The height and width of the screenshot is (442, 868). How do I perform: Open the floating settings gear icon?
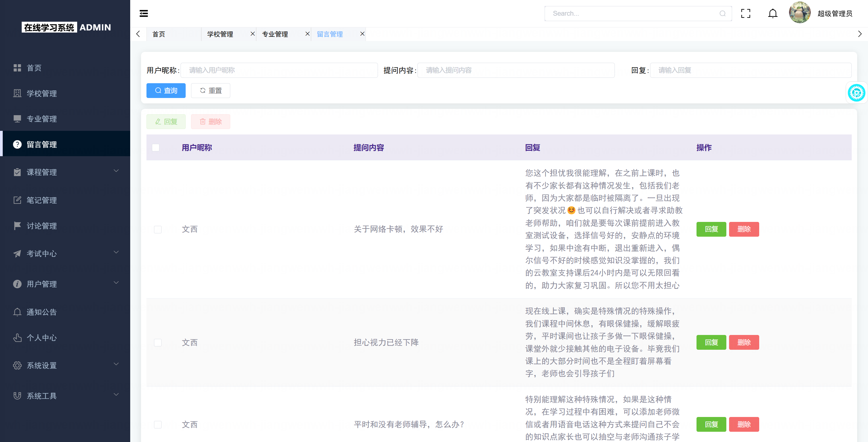(x=856, y=93)
